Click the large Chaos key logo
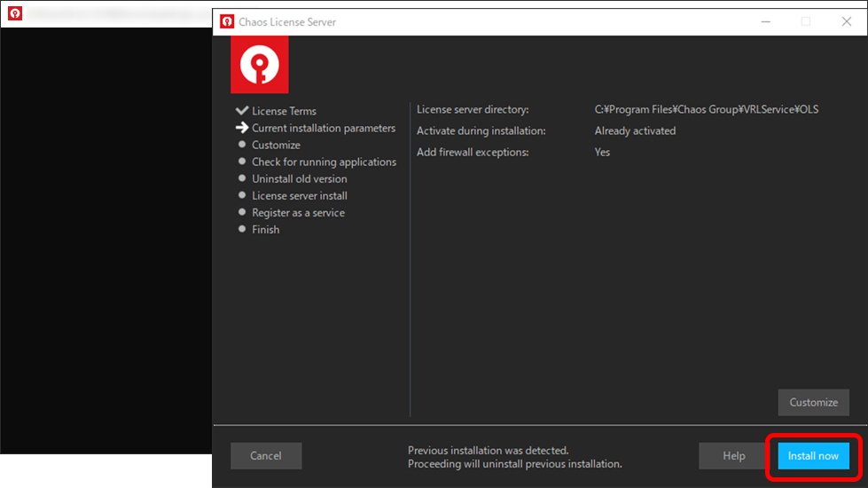This screenshot has width=868, height=488. coord(260,64)
